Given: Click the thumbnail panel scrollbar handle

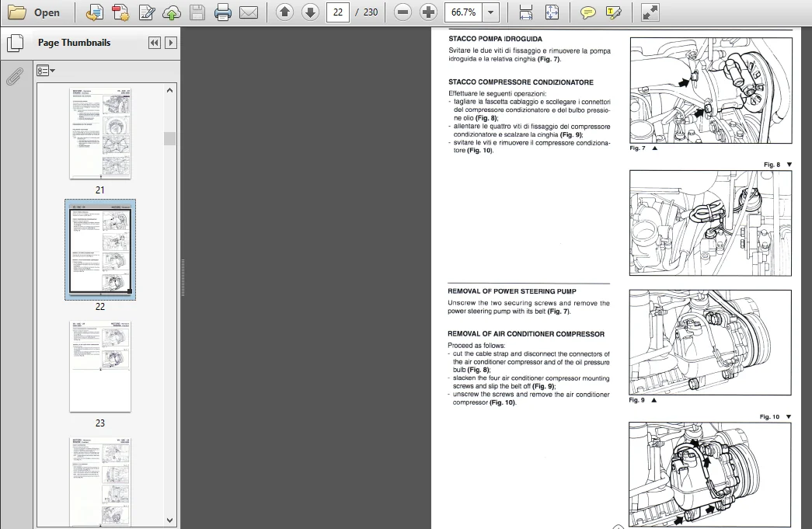Looking at the screenshot, I should pyautogui.click(x=169, y=138).
